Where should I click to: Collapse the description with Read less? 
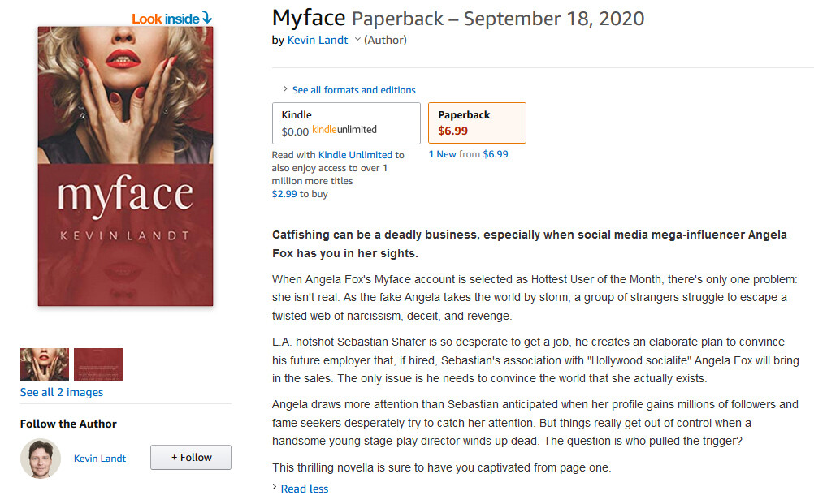[304, 489]
